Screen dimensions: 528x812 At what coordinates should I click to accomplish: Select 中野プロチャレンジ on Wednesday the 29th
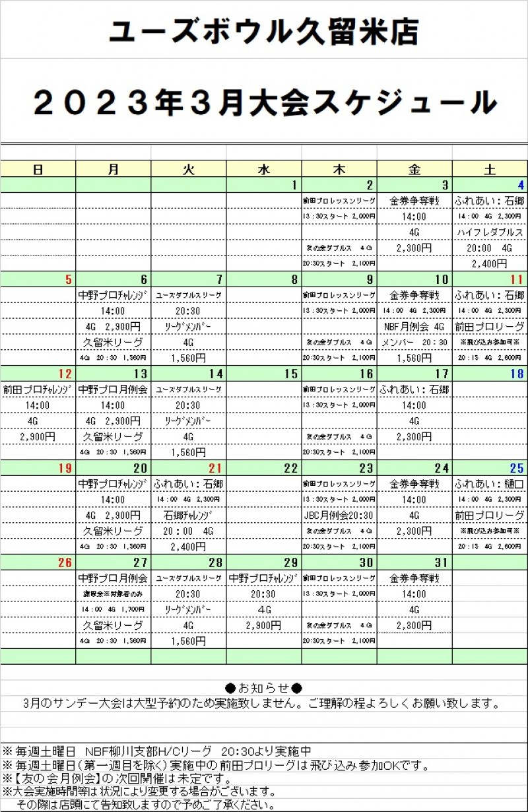pos(264,578)
